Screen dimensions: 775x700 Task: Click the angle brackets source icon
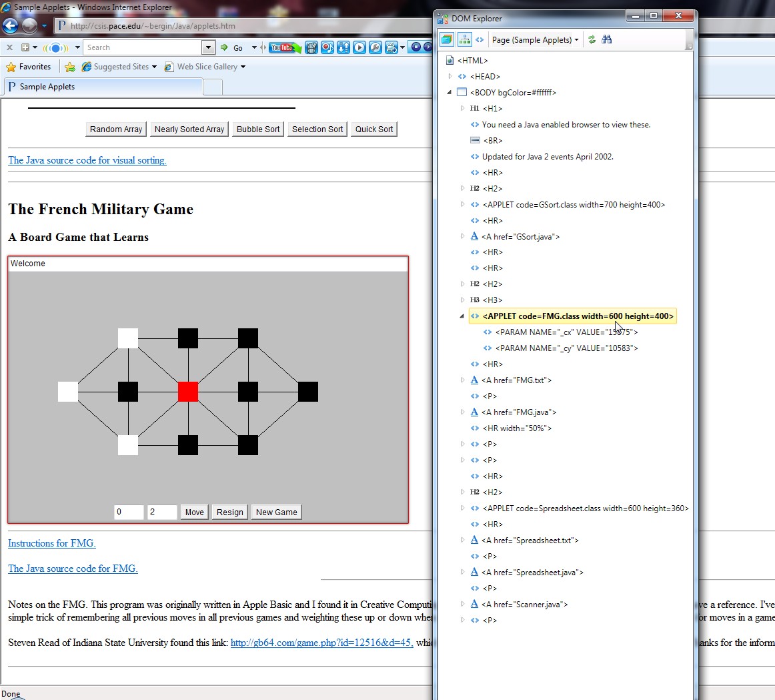(480, 39)
